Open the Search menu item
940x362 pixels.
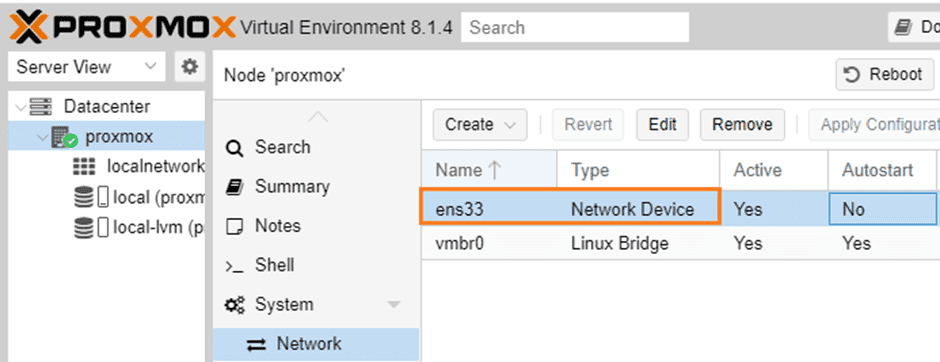[x=282, y=147]
